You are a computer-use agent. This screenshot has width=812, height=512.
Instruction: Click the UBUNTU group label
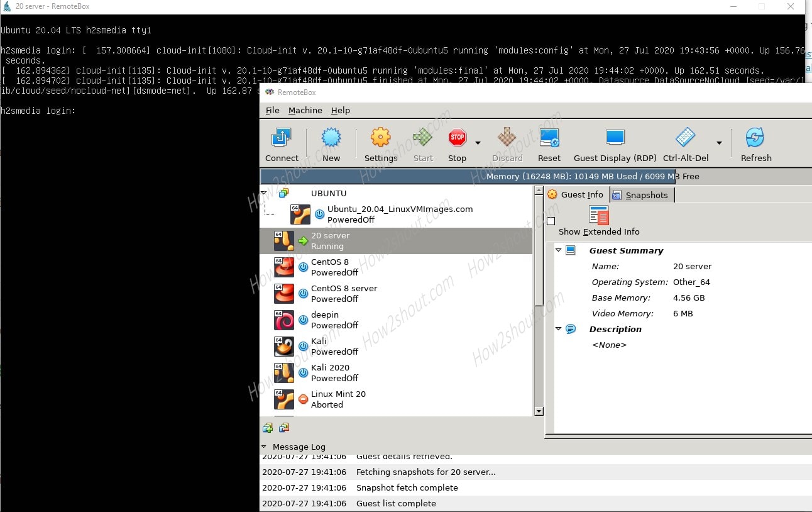pos(329,193)
